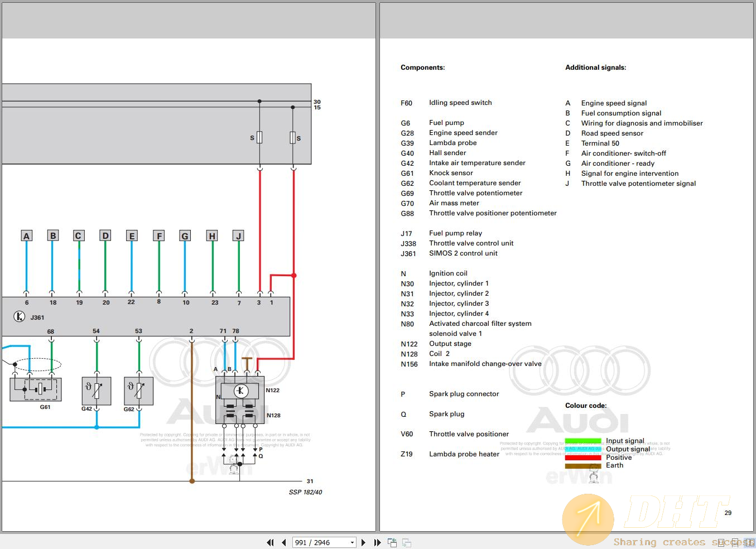The width and height of the screenshot is (756, 549).
Task: Click signal box C in the diagram
Action: tap(78, 236)
